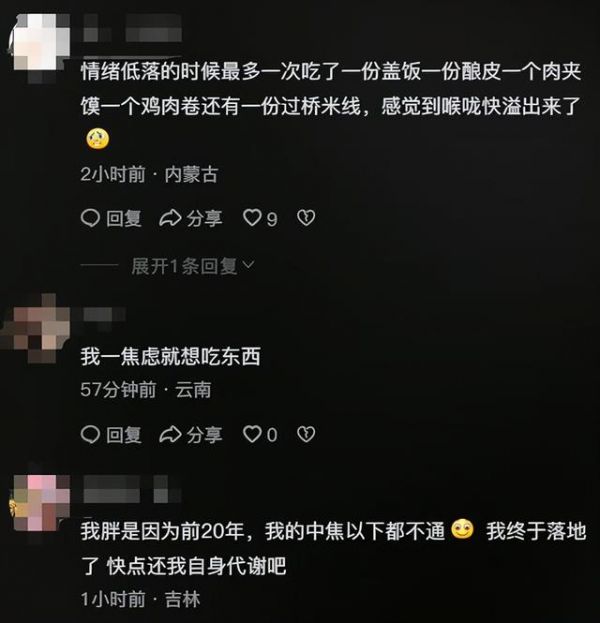Tap the smiley emoji in Jilin comment
Image resolution: width=600 pixels, height=623 pixels.
[463, 530]
